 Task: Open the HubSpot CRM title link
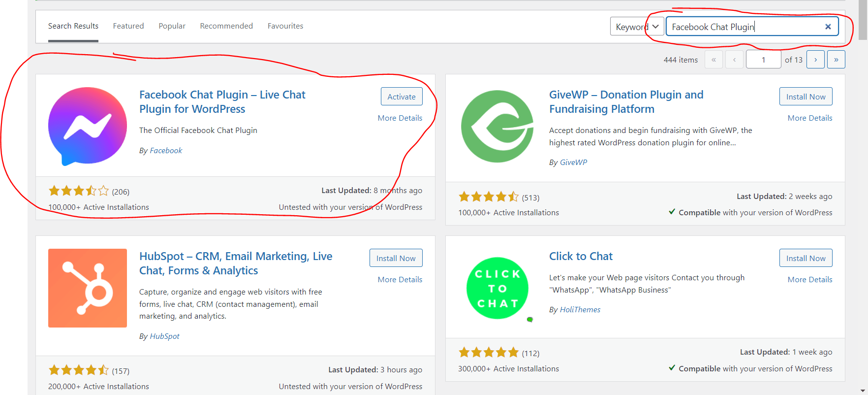(236, 263)
